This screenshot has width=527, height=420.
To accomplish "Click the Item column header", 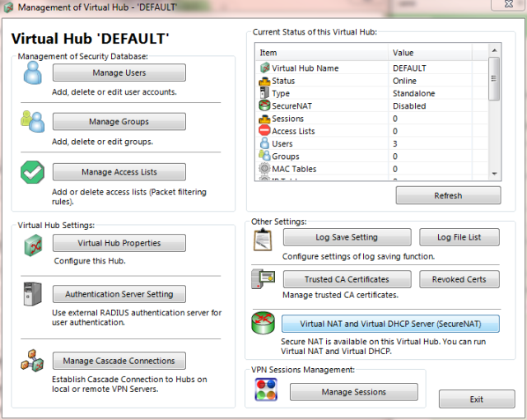I will 322,53.
